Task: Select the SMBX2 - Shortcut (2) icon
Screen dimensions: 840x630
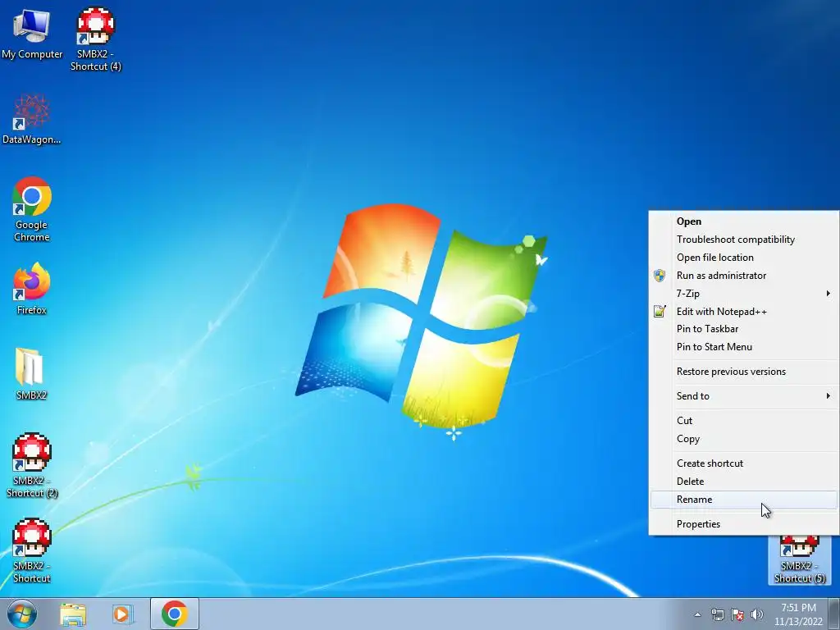Action: pos(32,465)
